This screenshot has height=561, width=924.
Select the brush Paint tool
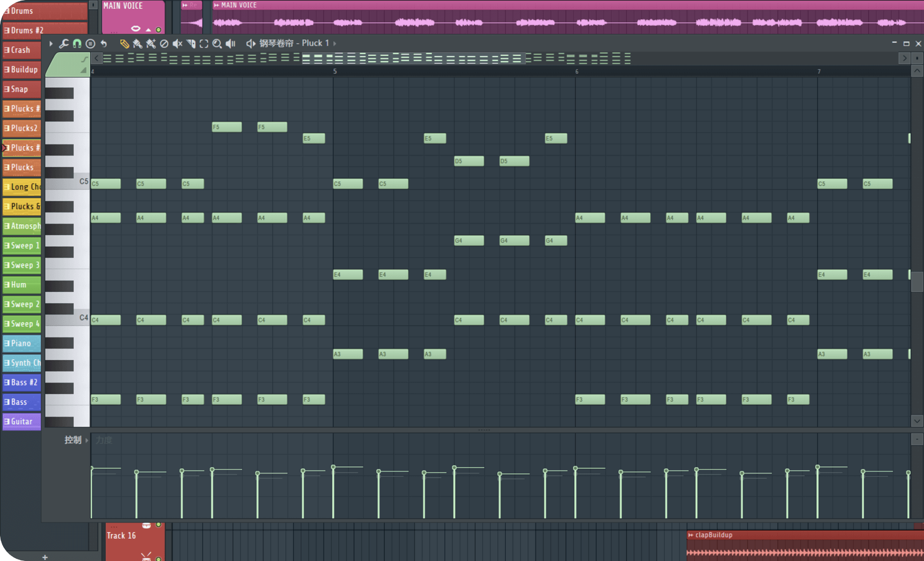[137, 43]
